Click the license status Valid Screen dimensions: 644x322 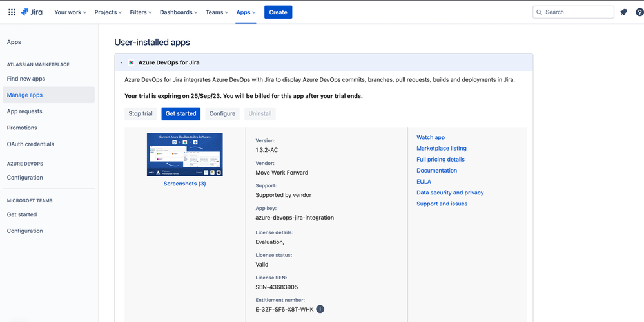click(x=262, y=265)
